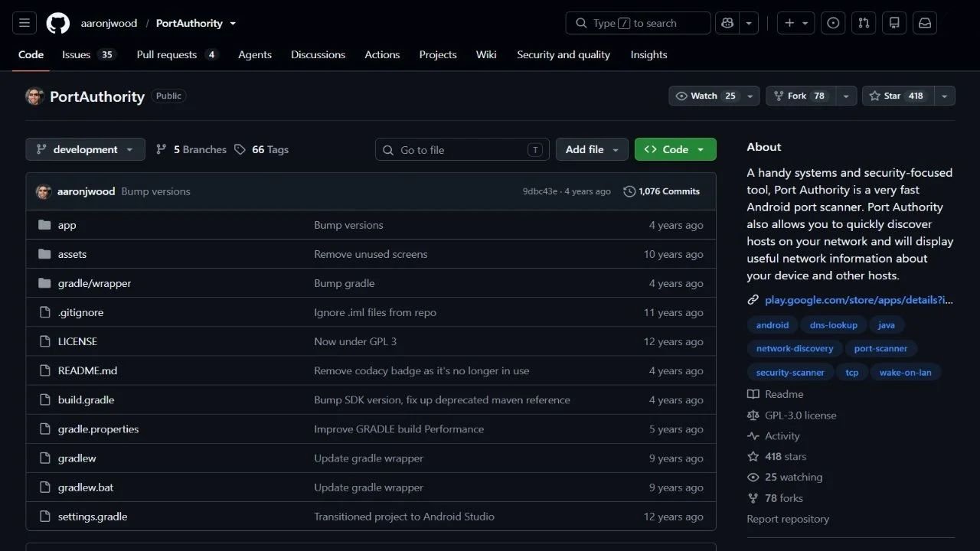Open the Discussions tab
Screen dimensions: 980x551
(318, 54)
